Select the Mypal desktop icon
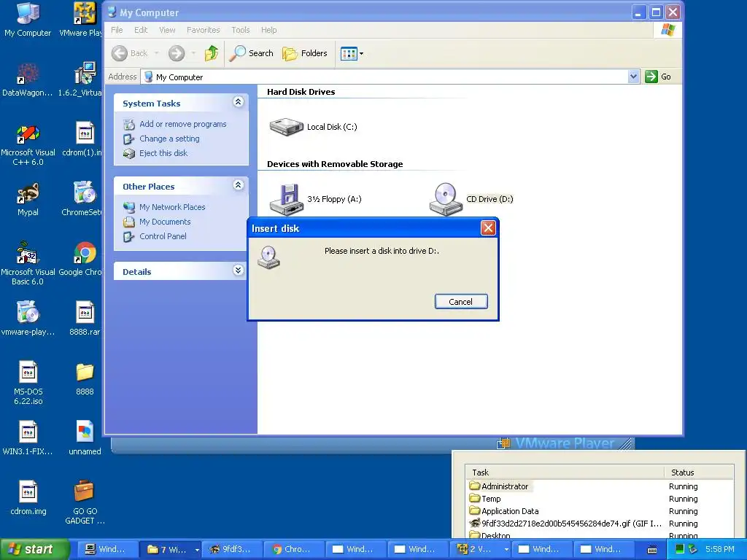 pyautogui.click(x=28, y=200)
